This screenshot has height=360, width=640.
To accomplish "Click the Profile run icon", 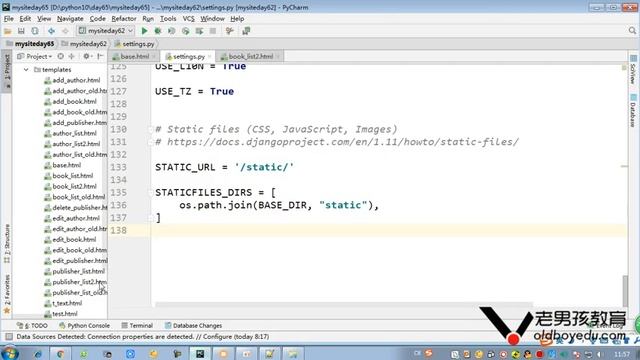I will tap(186, 31).
